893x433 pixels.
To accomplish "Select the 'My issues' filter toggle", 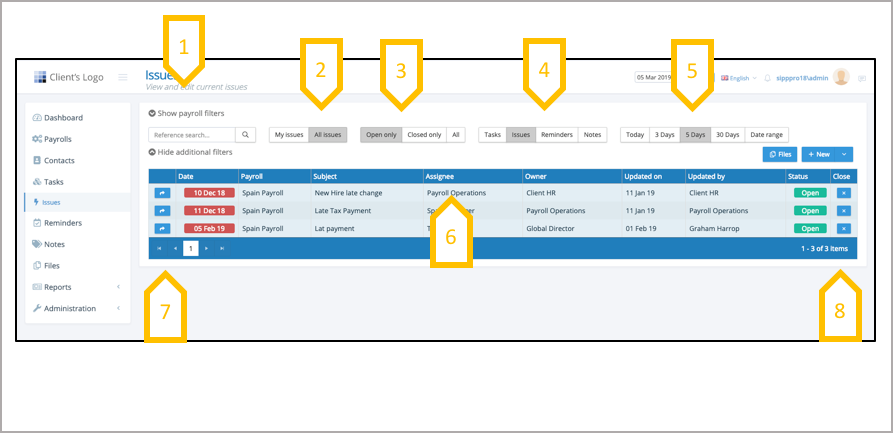I will (288, 134).
